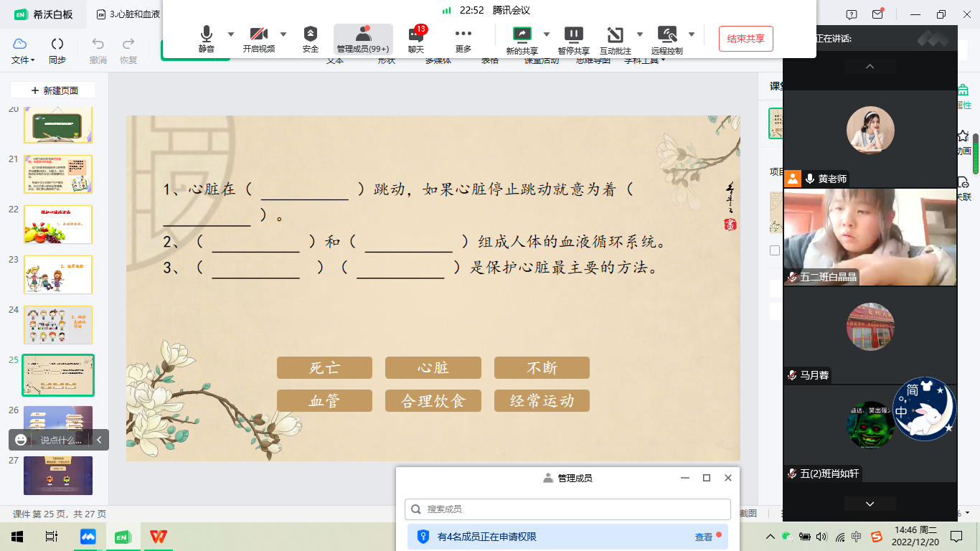Click 结束共享 to stop sharing

click(746, 39)
